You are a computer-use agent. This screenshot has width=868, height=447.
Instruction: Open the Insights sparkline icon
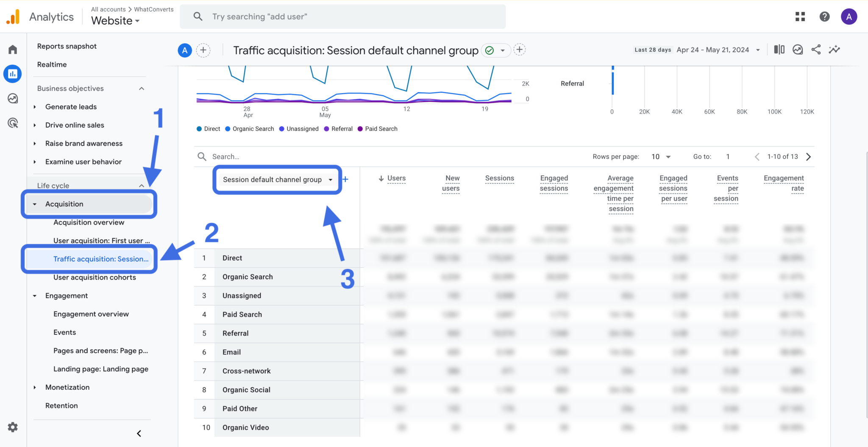[835, 50]
